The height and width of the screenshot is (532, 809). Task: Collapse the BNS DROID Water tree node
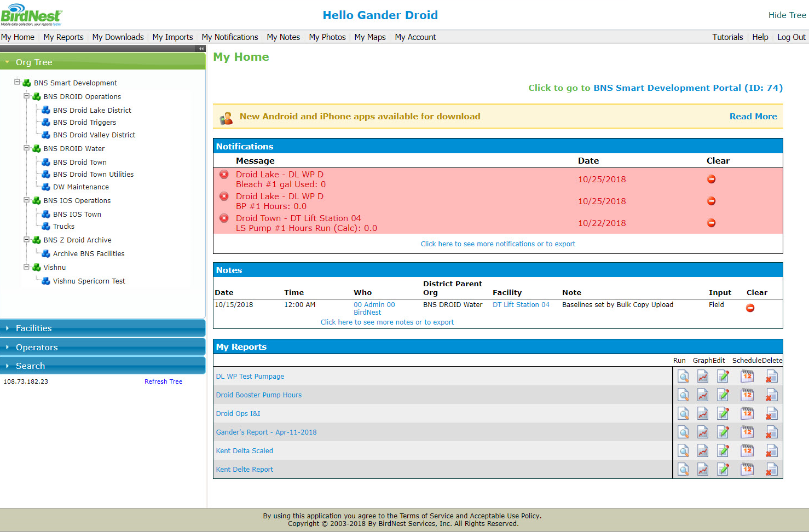[26, 148]
